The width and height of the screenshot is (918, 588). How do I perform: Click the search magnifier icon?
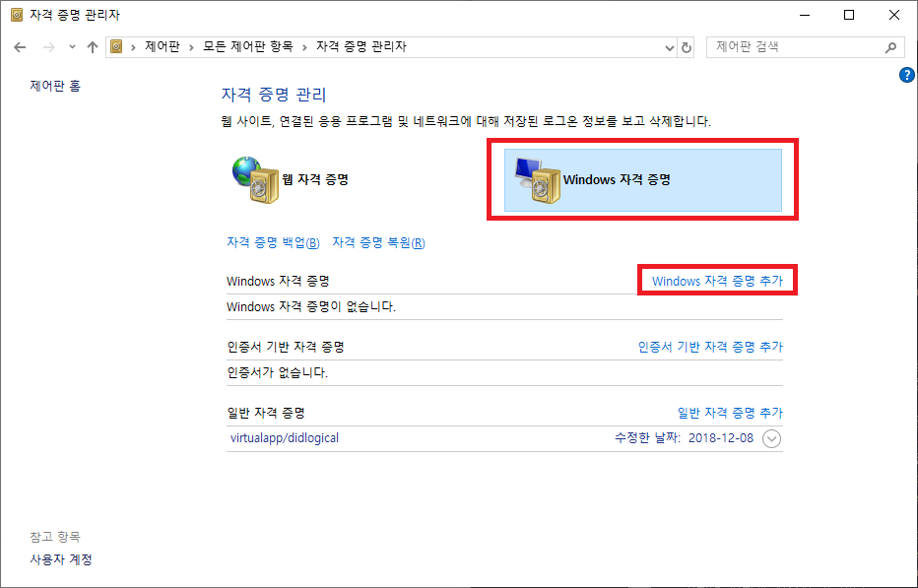pyautogui.click(x=890, y=47)
